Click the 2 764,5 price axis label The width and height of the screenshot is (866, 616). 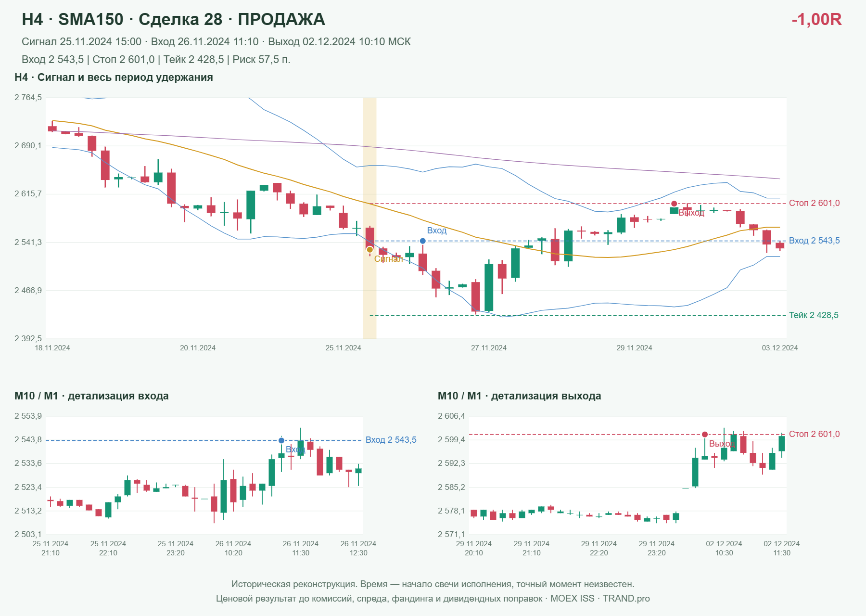(x=28, y=98)
